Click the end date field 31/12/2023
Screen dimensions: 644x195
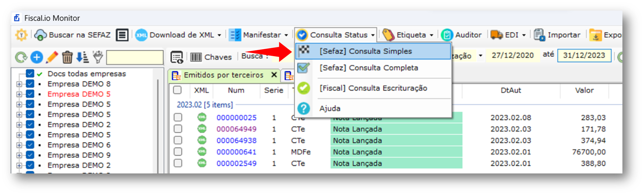(x=584, y=55)
